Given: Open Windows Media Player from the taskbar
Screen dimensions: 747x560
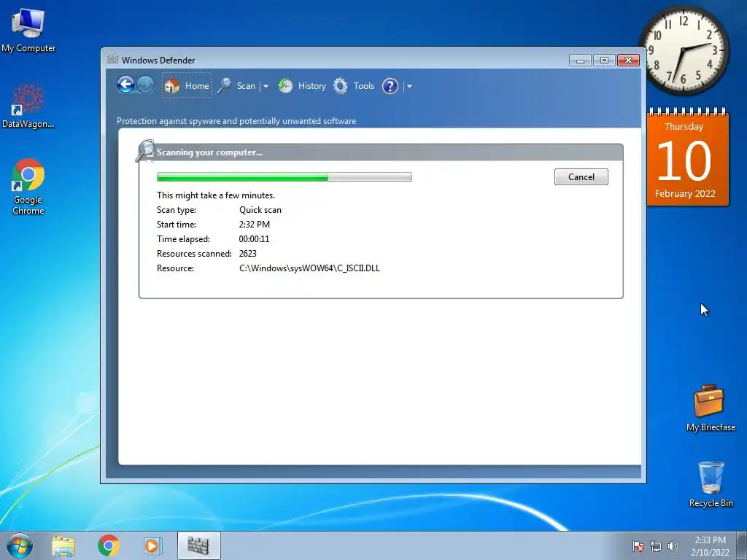Looking at the screenshot, I should point(153,545).
